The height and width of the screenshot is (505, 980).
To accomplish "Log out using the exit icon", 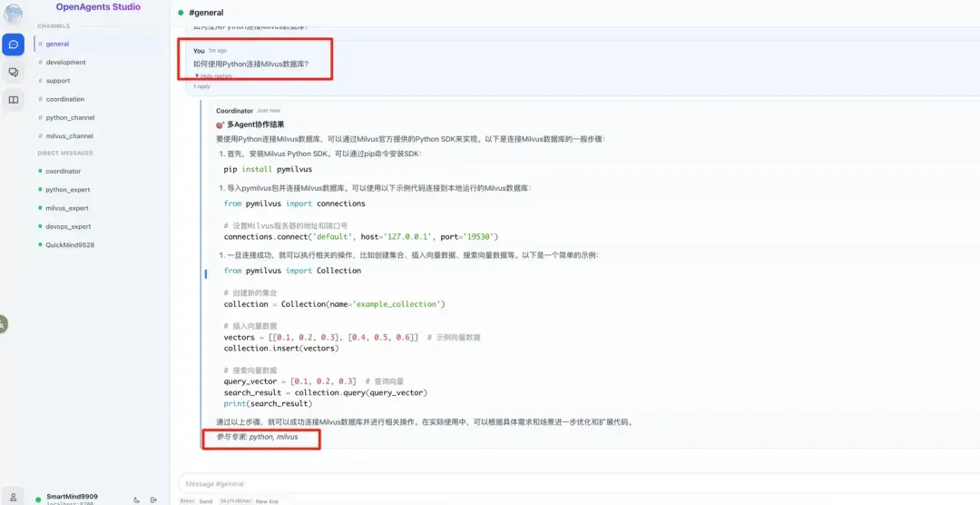I will (153, 500).
